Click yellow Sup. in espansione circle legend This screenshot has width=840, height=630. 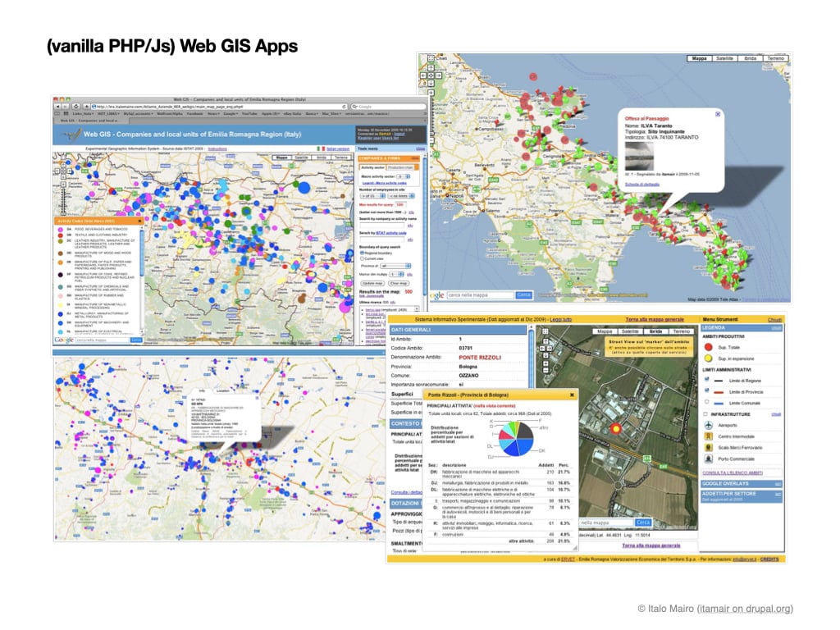pyautogui.click(x=708, y=358)
